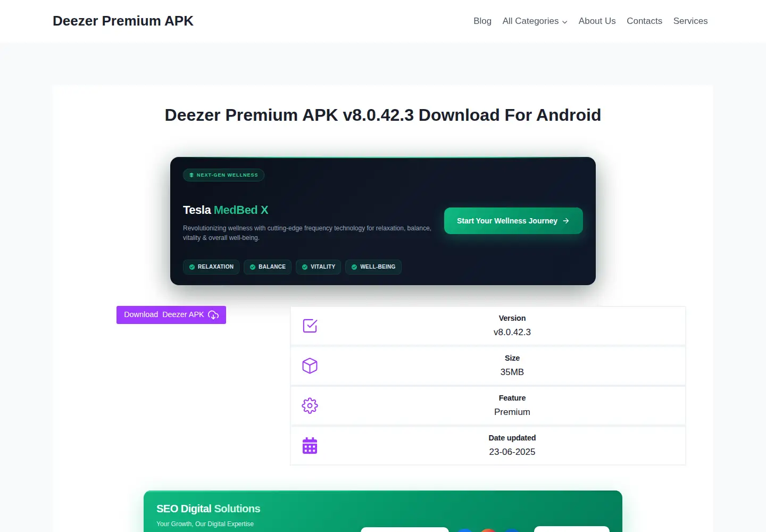Click the 'Your Growth, Our Digital Expertise' tagline

[205, 524]
